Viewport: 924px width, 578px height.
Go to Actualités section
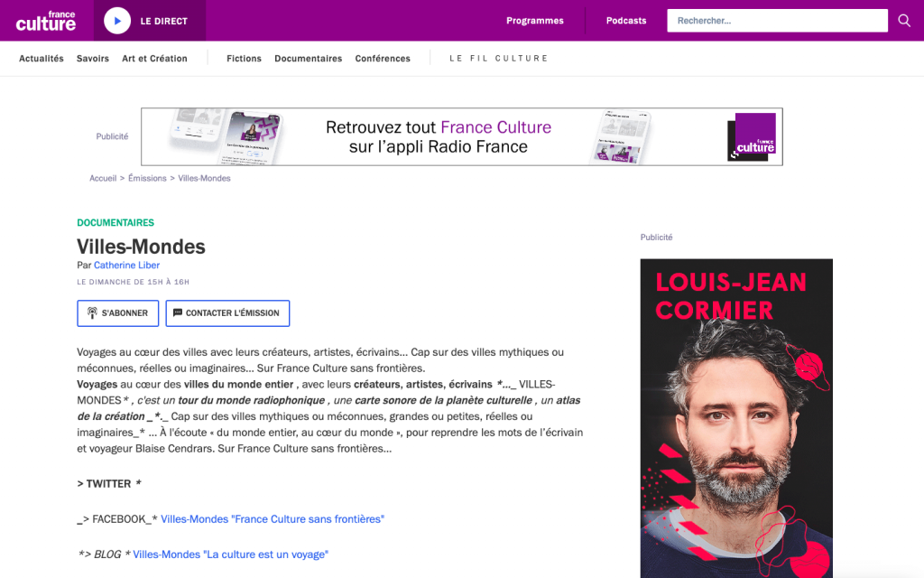tap(42, 59)
